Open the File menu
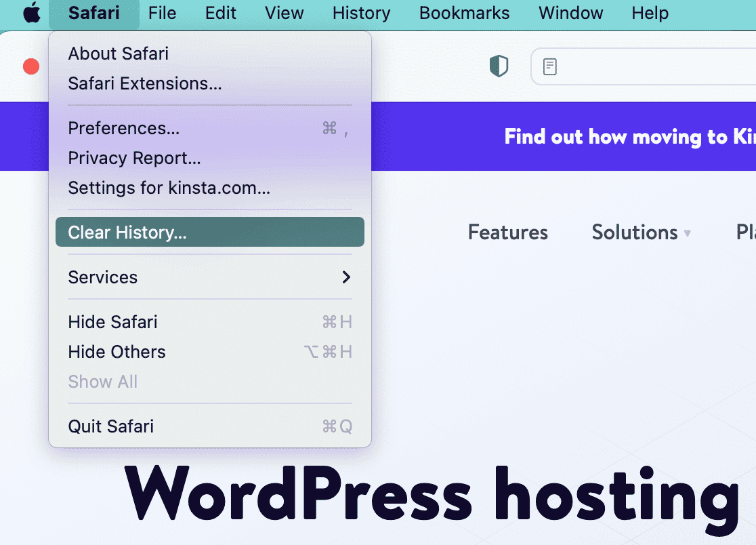The height and width of the screenshot is (545, 756). pyautogui.click(x=162, y=13)
